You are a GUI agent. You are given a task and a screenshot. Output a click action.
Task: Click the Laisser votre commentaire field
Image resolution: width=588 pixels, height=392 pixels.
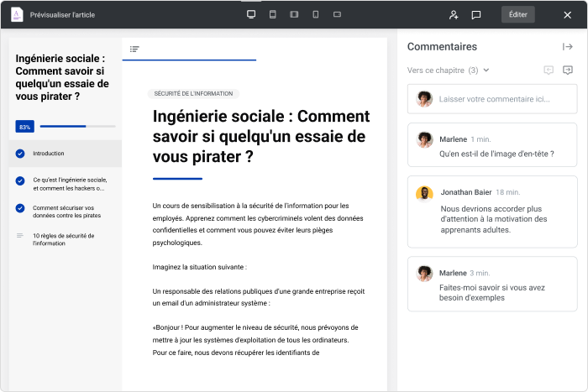[492, 99]
